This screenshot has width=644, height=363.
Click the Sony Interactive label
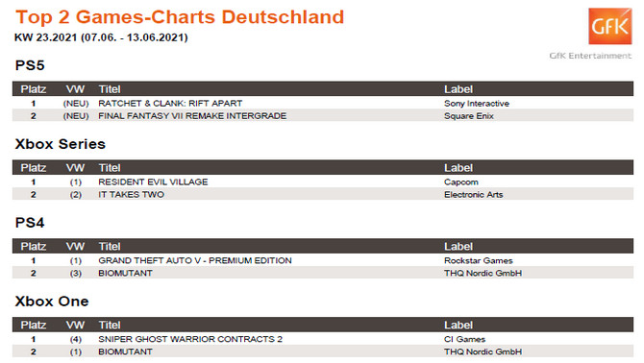(x=477, y=104)
